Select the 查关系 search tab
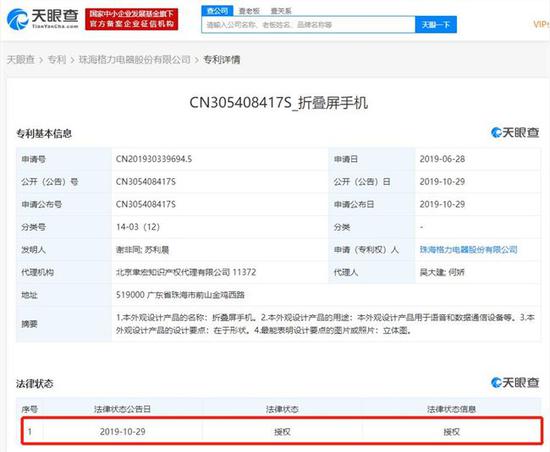 [x=281, y=11]
